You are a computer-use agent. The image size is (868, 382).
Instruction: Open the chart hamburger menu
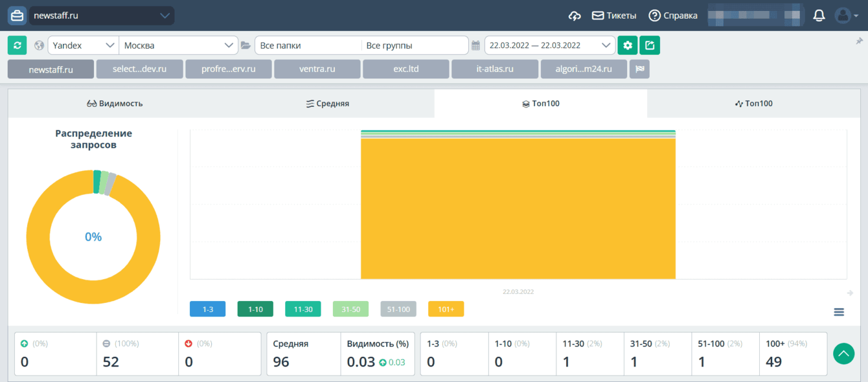pos(839,312)
